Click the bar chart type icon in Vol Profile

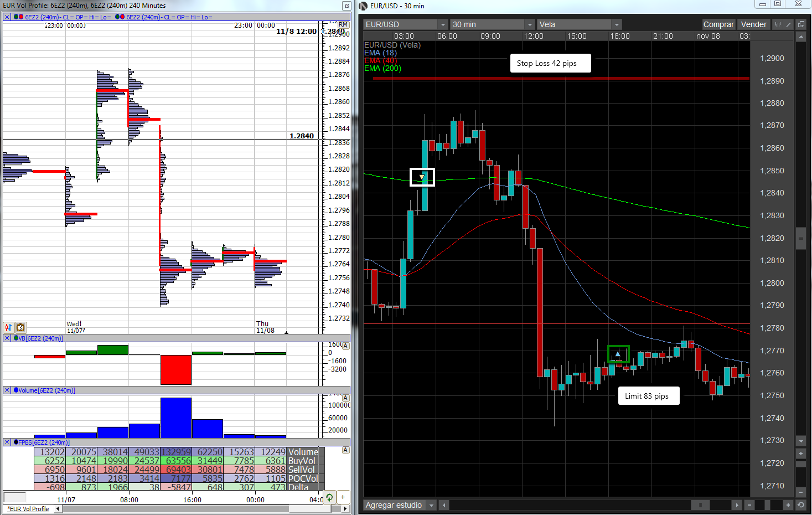coord(8,328)
